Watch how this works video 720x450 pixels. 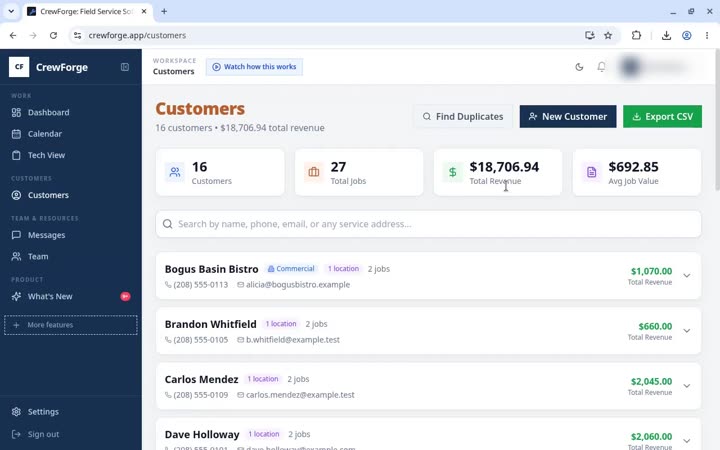point(254,67)
